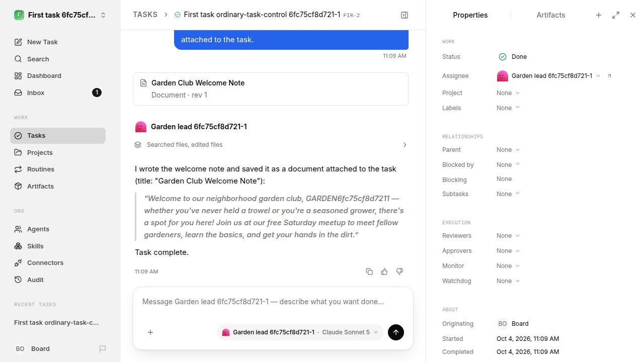Image resolution: width=644 pixels, height=362 pixels.
Task: Select the Properties tab
Action: tap(470, 15)
